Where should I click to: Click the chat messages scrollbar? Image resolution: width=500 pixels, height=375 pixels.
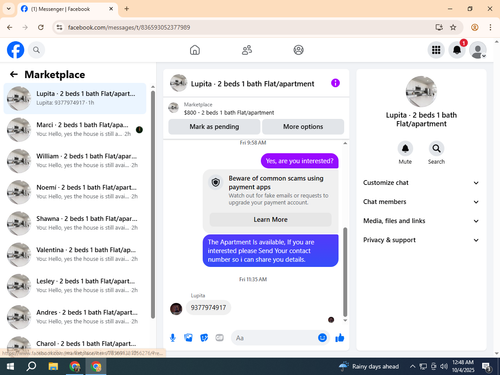point(345,272)
